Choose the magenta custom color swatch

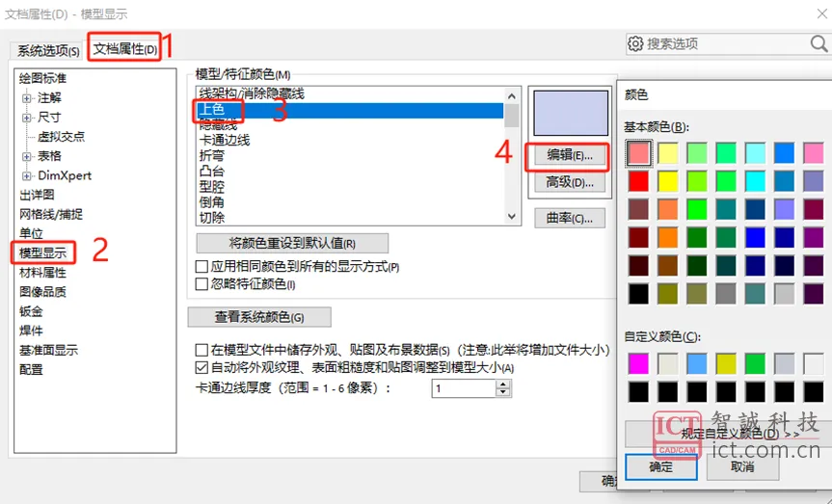pyautogui.click(x=638, y=364)
